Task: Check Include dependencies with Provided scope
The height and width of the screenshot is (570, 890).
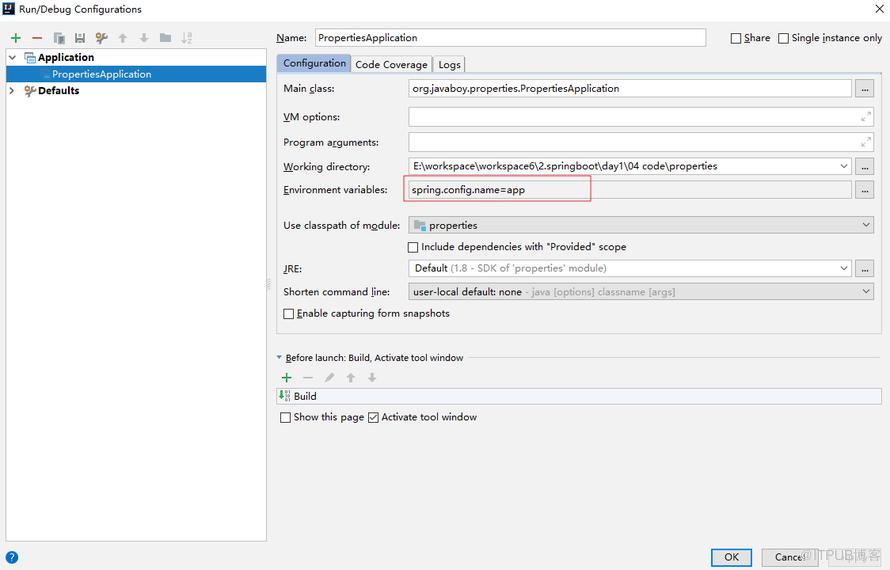Action: click(x=413, y=247)
